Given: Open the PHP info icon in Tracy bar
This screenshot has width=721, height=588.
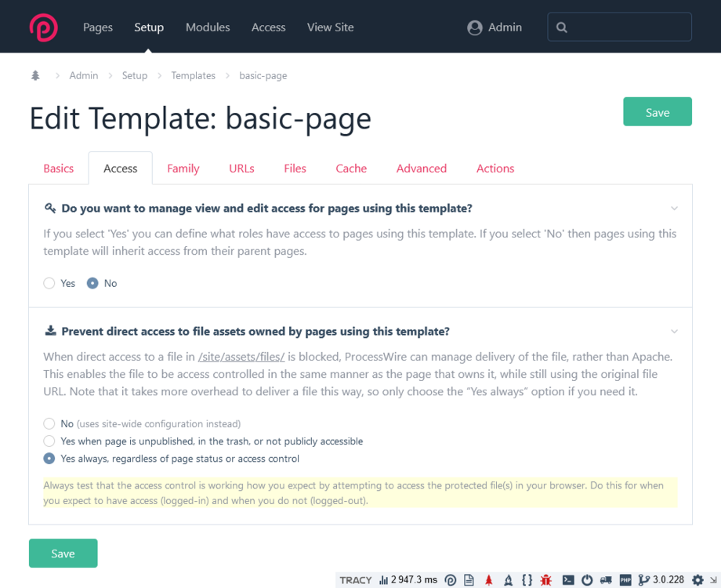Looking at the screenshot, I should point(625,580).
